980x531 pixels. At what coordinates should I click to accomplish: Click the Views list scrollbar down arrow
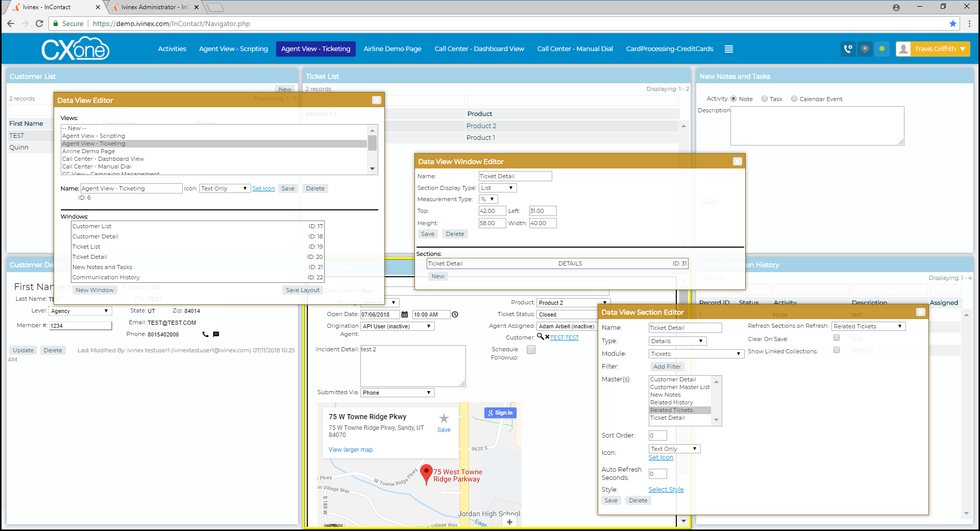click(372, 168)
